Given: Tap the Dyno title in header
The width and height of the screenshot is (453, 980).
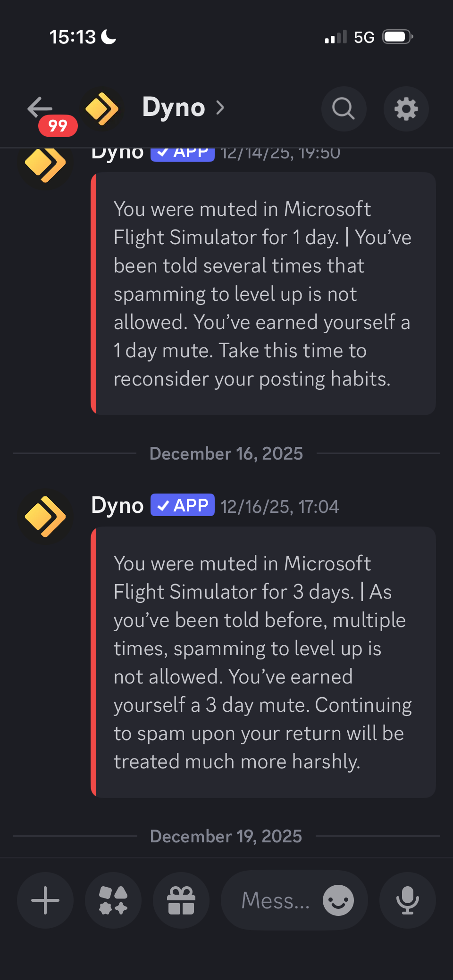Looking at the screenshot, I should click(174, 108).
